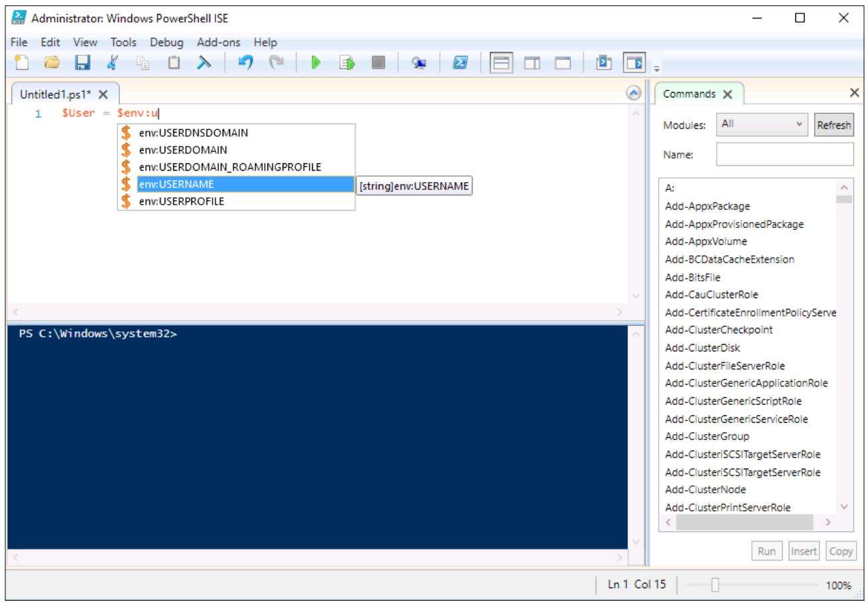This screenshot has width=868, height=606.
Task: Select Add-ClusterNode command
Action: coord(705,490)
